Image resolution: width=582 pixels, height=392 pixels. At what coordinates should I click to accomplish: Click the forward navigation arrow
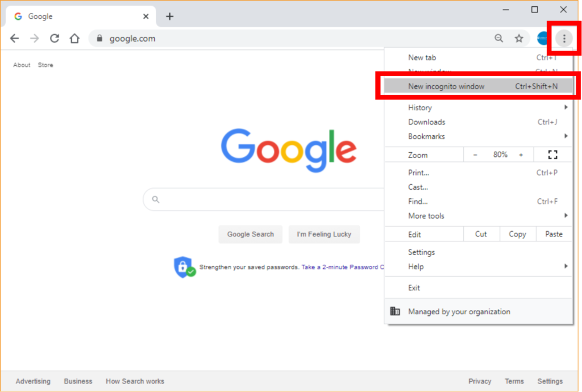tap(35, 38)
